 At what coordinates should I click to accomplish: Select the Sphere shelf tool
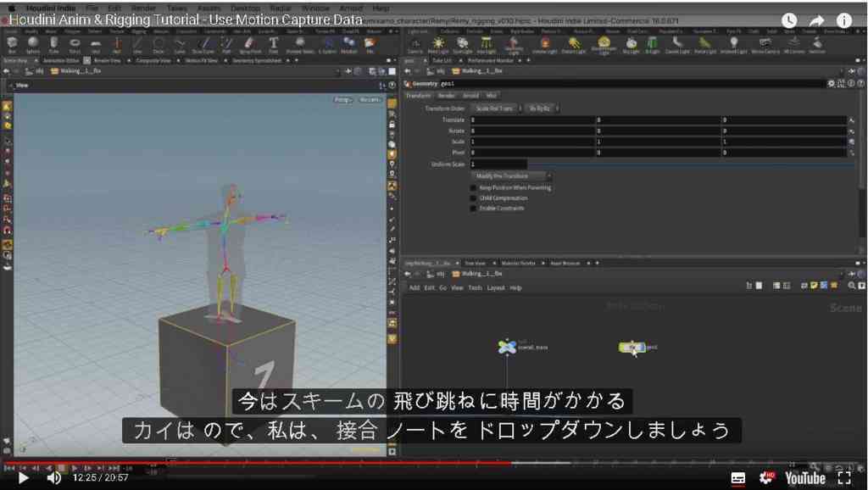coord(33,44)
